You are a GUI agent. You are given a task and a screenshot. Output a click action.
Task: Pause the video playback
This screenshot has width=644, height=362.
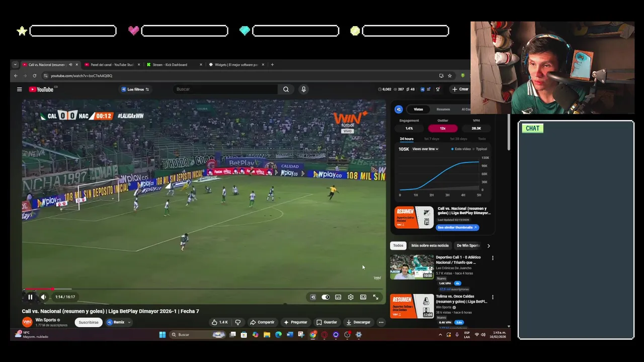(x=30, y=297)
